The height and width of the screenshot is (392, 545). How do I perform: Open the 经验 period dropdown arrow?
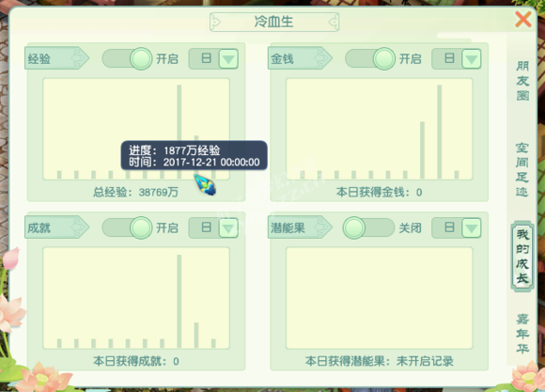(x=228, y=59)
